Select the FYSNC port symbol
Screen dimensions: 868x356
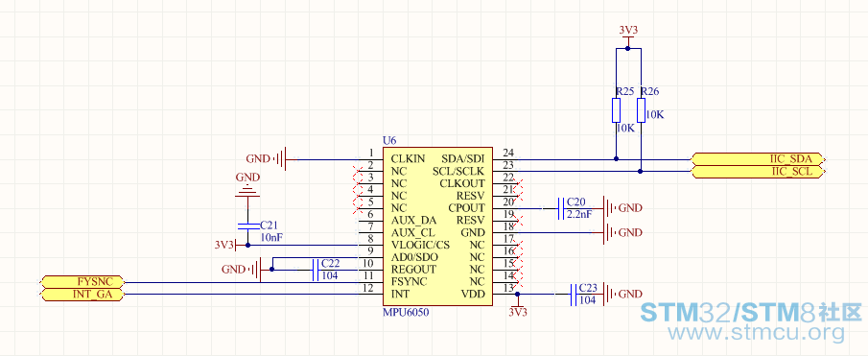83,281
